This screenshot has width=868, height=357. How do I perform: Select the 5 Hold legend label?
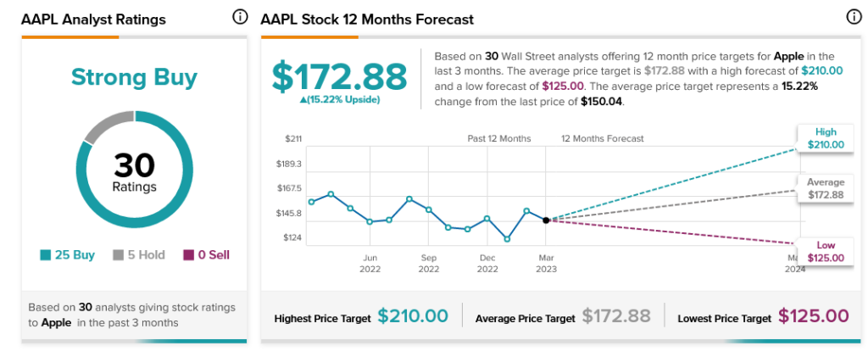[x=146, y=255]
